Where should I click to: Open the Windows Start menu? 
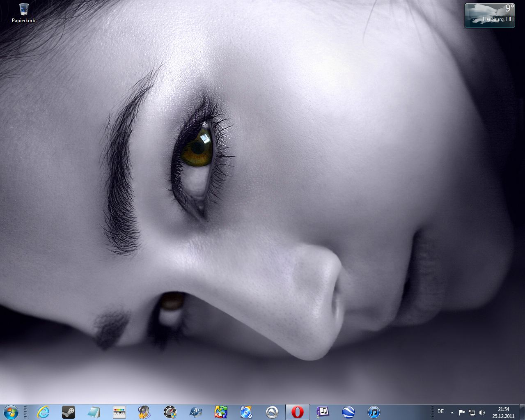pos(11,411)
